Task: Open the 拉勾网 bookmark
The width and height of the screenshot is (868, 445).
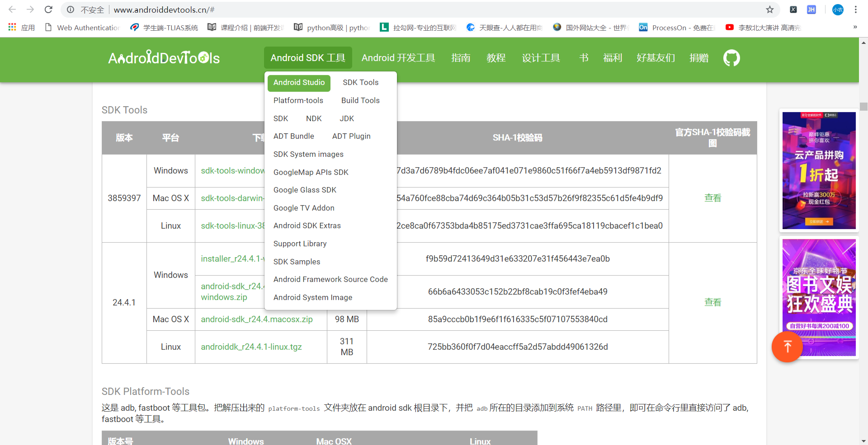Action: [418, 28]
